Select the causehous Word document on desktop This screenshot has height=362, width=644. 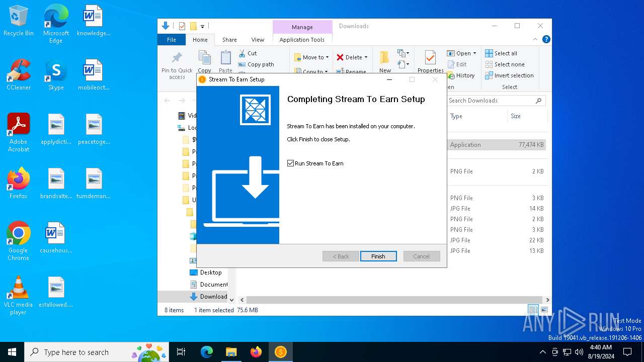[x=56, y=238]
